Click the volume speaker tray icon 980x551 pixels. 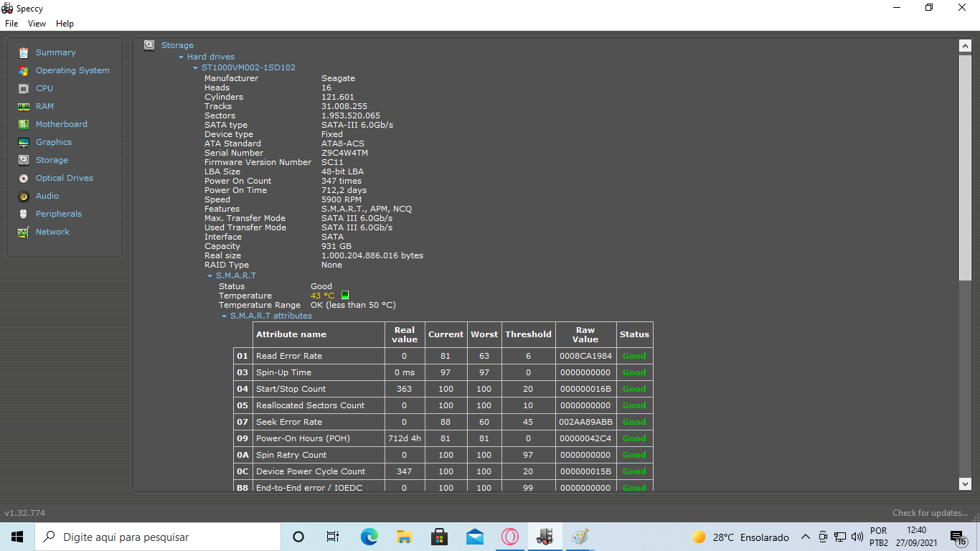(857, 537)
